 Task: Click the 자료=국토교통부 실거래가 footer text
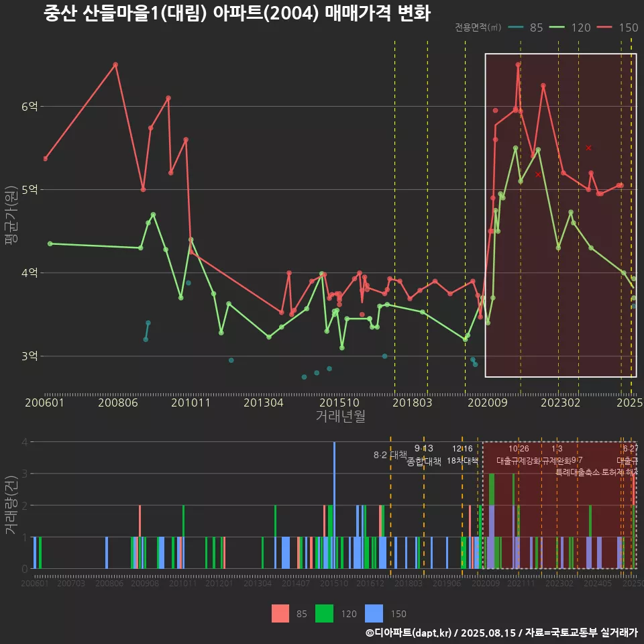point(581,633)
